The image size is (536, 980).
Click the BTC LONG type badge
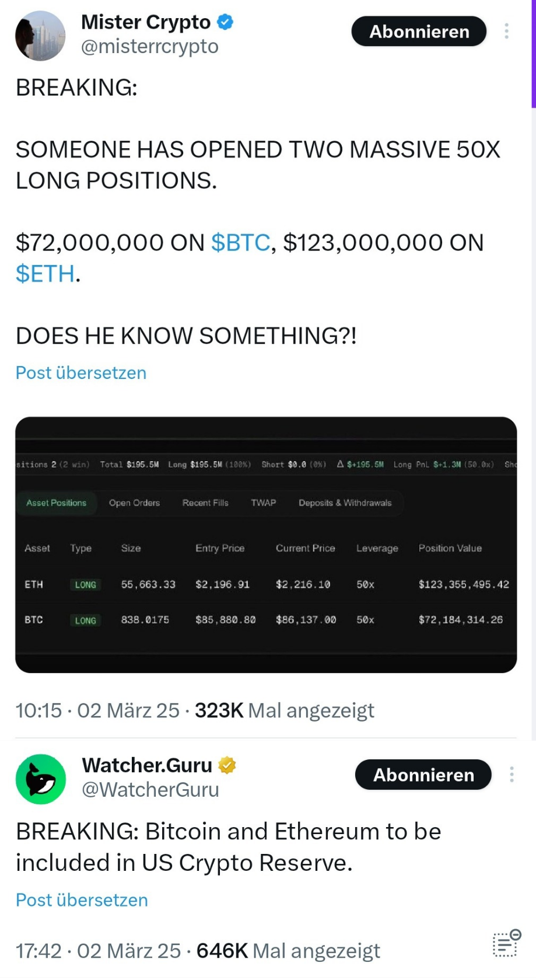[86, 620]
